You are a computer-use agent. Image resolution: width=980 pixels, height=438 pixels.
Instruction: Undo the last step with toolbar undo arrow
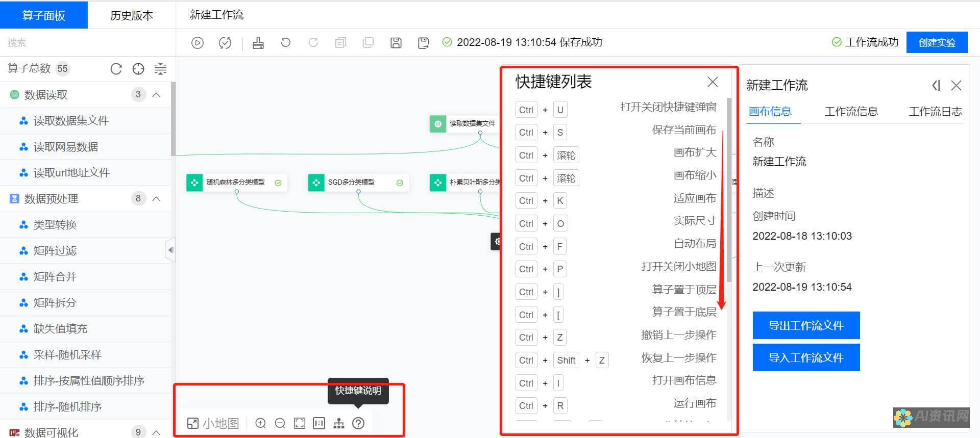(286, 42)
